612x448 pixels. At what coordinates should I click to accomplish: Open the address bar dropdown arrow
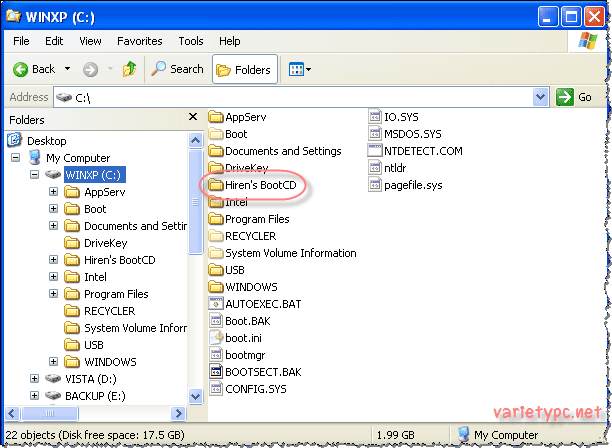click(540, 97)
